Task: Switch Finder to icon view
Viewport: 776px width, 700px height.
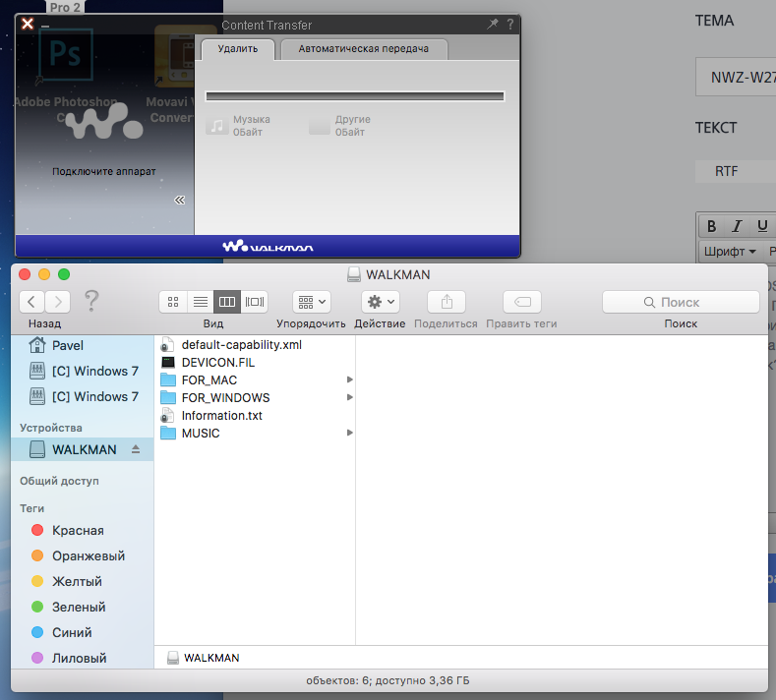Action: [173, 302]
